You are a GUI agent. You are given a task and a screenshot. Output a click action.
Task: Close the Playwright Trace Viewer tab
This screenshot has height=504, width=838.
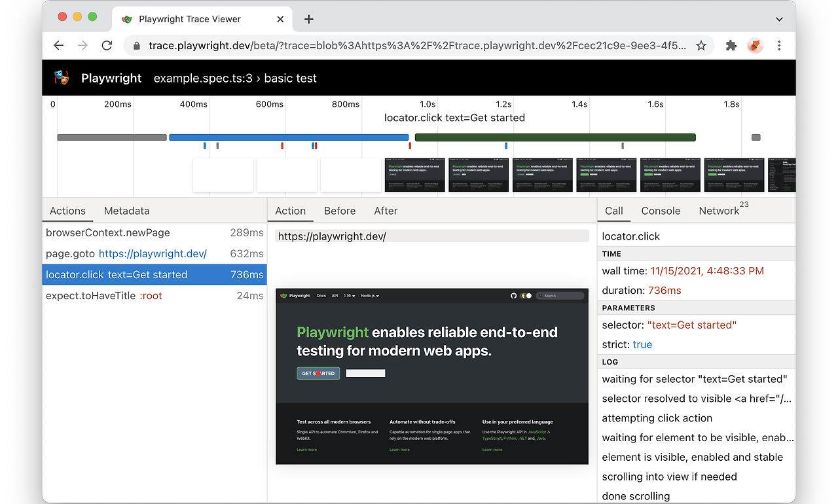(280, 19)
